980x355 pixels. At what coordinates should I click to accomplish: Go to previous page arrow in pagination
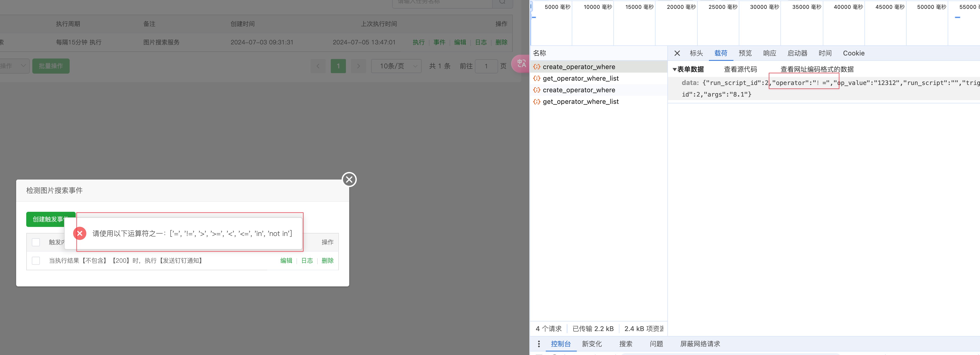tap(318, 66)
